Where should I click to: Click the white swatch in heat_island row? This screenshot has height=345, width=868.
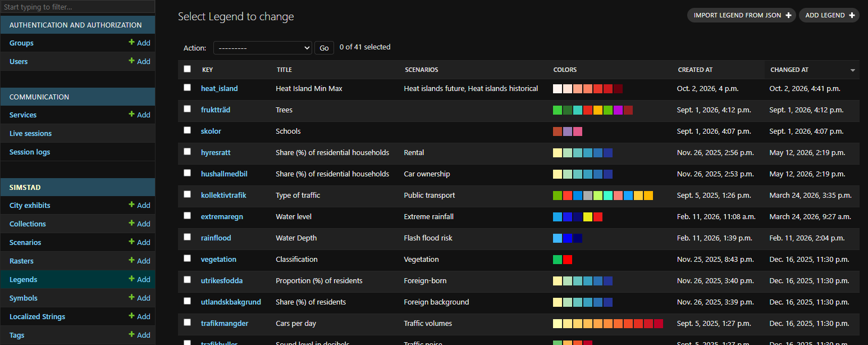pyautogui.click(x=558, y=89)
